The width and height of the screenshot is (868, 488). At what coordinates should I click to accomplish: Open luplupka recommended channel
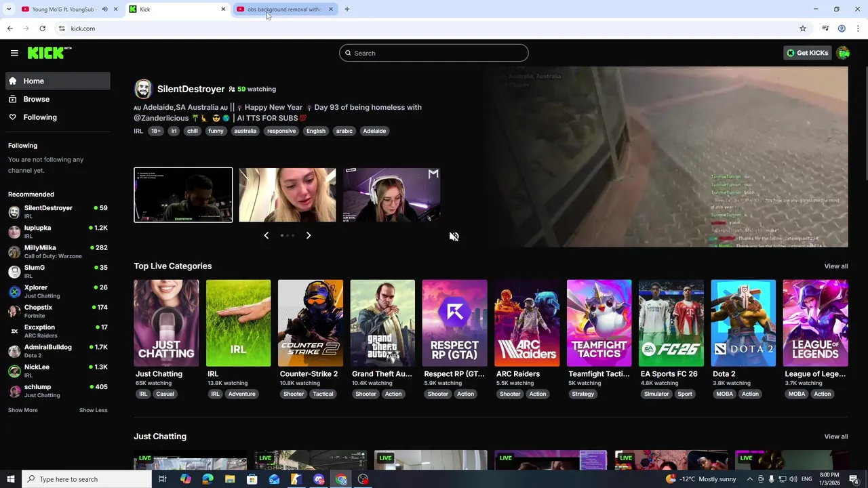[58, 232]
